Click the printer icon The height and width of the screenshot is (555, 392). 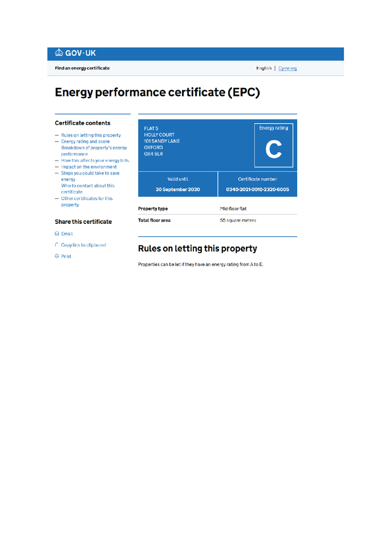click(57, 256)
